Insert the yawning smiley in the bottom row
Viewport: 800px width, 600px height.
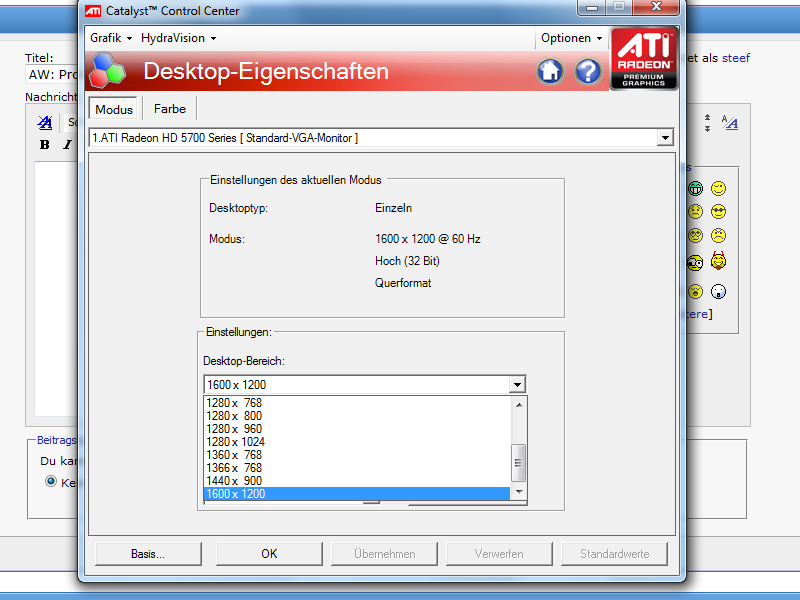695,291
